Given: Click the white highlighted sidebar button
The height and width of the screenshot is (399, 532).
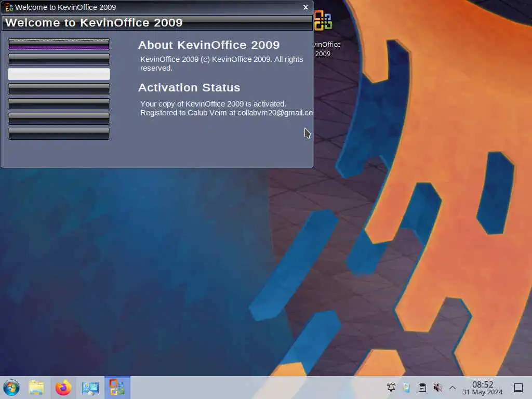Looking at the screenshot, I should tap(59, 74).
